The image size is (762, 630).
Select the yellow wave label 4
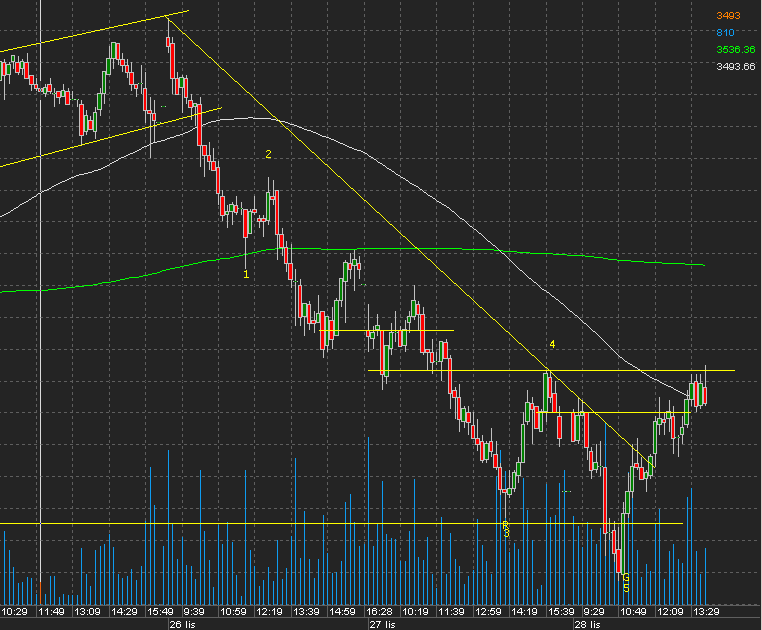point(550,344)
